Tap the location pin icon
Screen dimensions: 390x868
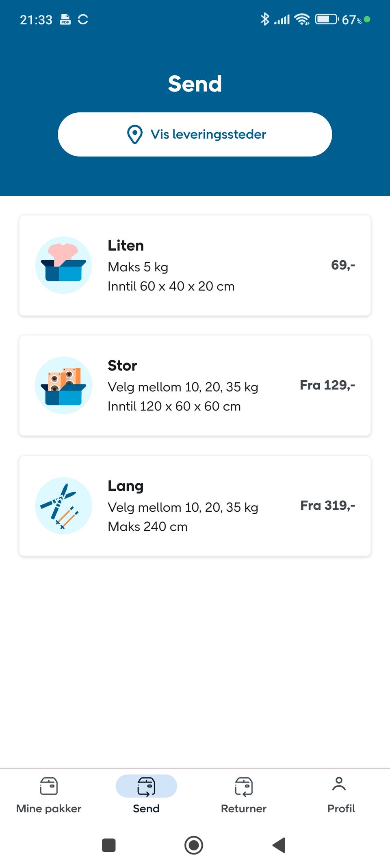click(135, 134)
